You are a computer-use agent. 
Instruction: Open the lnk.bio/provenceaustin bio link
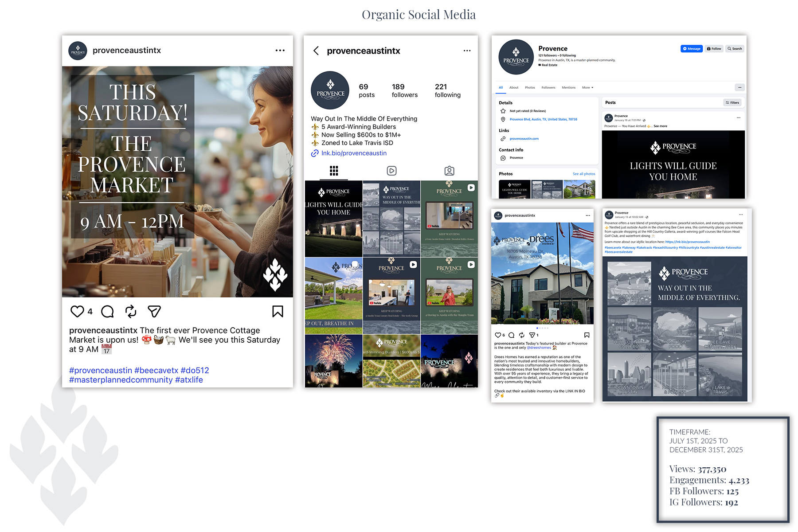pyautogui.click(x=354, y=153)
